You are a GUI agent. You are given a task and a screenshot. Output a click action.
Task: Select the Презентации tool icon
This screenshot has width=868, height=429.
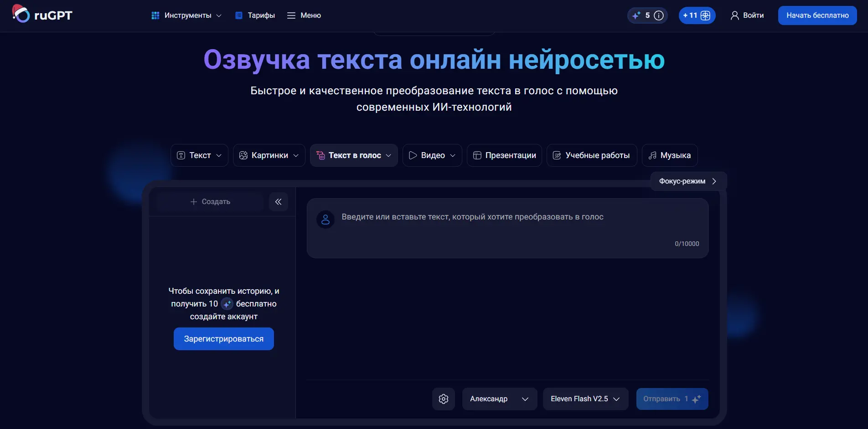point(477,155)
